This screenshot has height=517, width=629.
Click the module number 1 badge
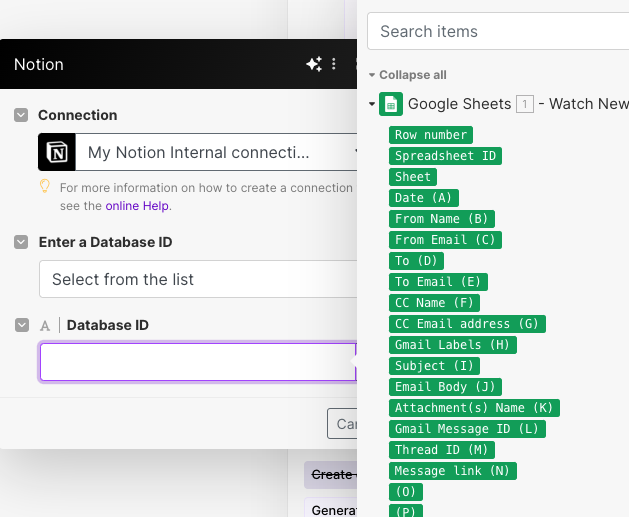pos(525,104)
